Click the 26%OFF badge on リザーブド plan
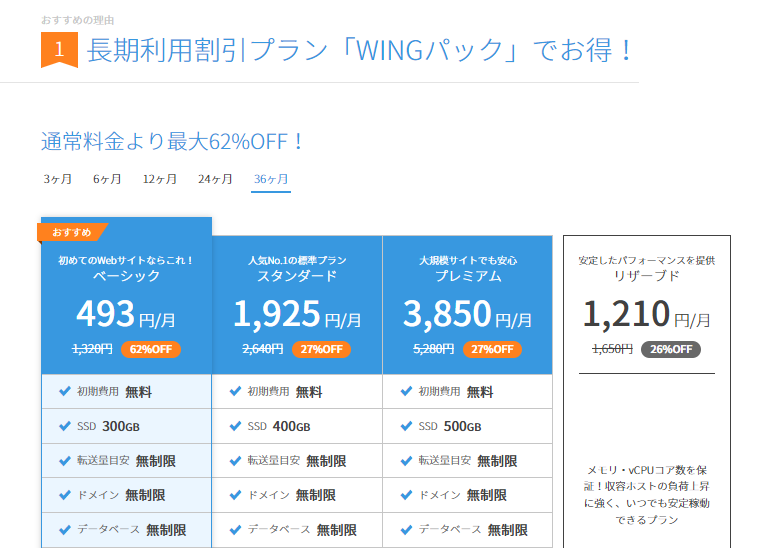 671,349
